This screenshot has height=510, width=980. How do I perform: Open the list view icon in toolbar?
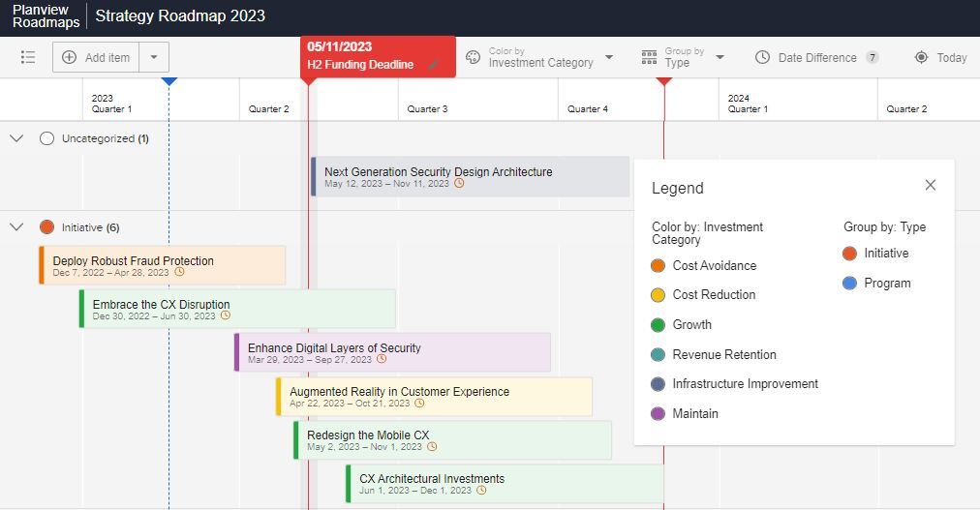[x=27, y=57]
